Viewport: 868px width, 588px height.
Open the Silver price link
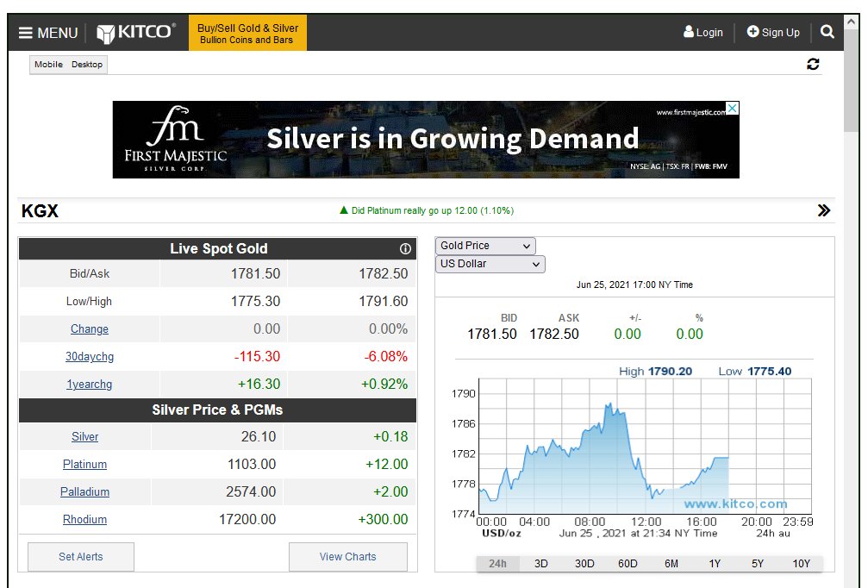[84, 437]
